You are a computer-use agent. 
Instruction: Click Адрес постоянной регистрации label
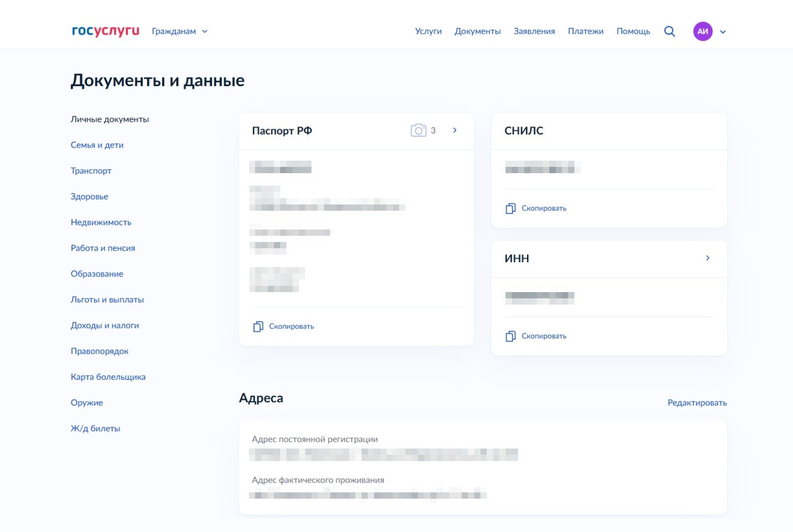click(315, 439)
